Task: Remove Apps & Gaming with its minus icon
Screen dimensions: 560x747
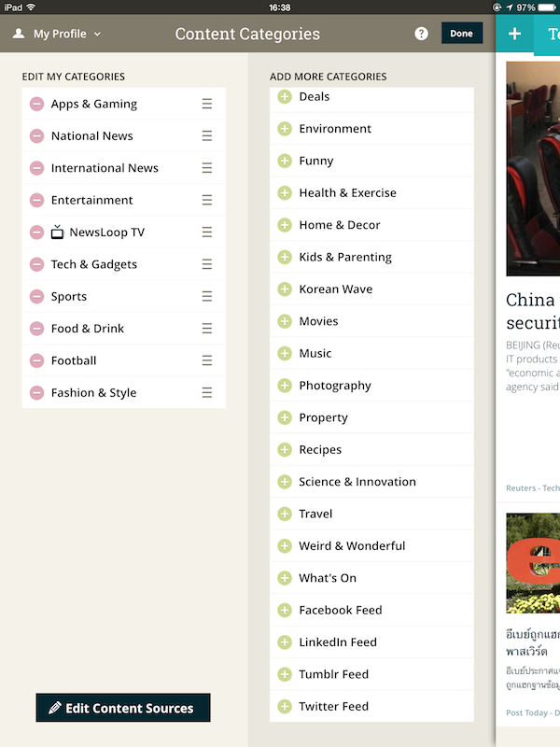Action: pos(36,104)
